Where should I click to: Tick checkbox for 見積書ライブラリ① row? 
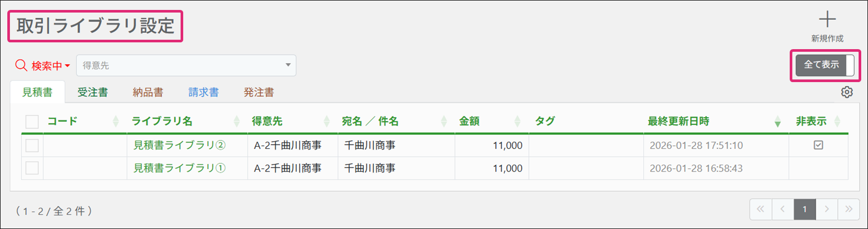coord(32,168)
